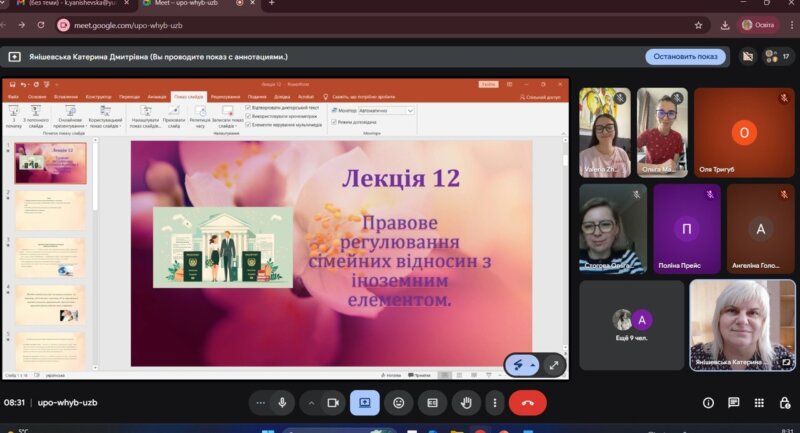Mute the microphone in Meet toolbar
This screenshot has height=433, width=800.
[x=283, y=402]
